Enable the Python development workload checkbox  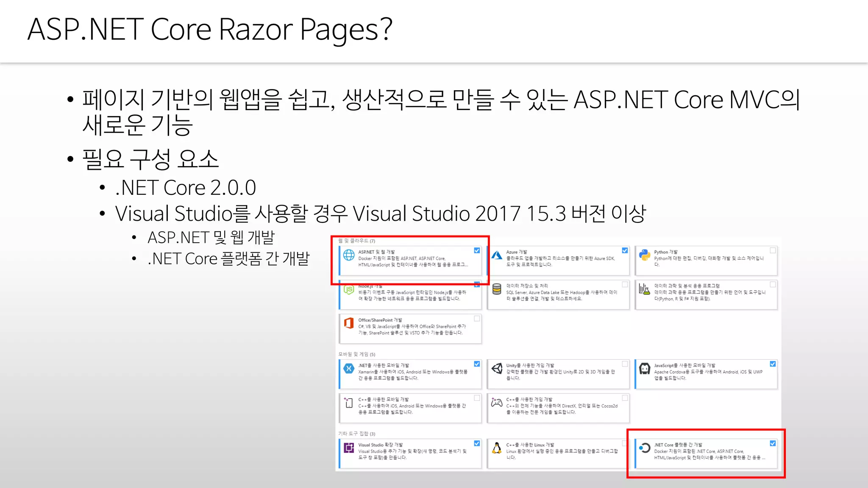pos(773,251)
